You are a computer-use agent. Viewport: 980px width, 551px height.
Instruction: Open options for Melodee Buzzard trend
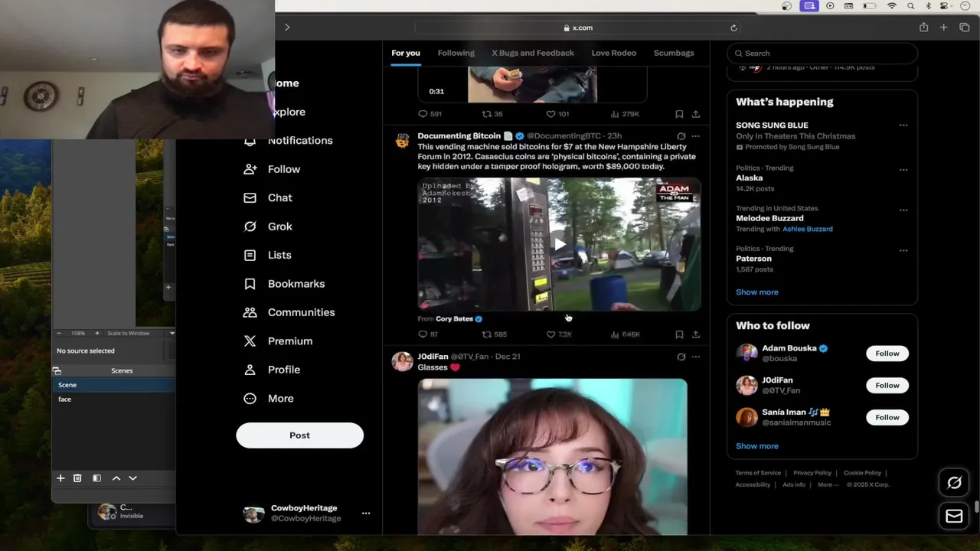pos(903,210)
